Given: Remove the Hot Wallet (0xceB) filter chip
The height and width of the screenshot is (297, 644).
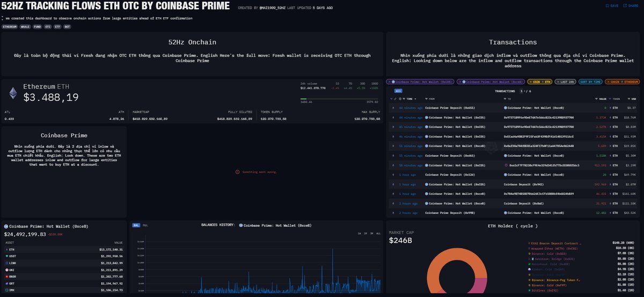Looking at the screenshot, I should tap(461, 82).
